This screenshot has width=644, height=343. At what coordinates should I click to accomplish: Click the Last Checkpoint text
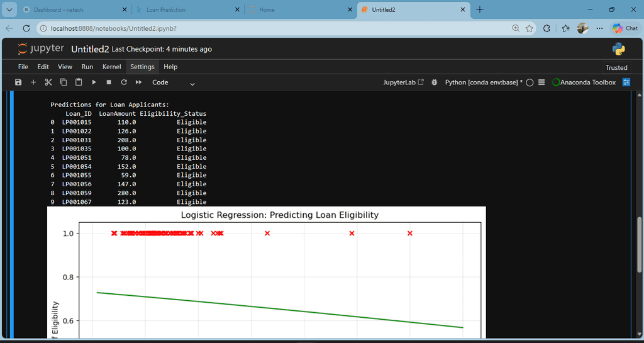162,49
